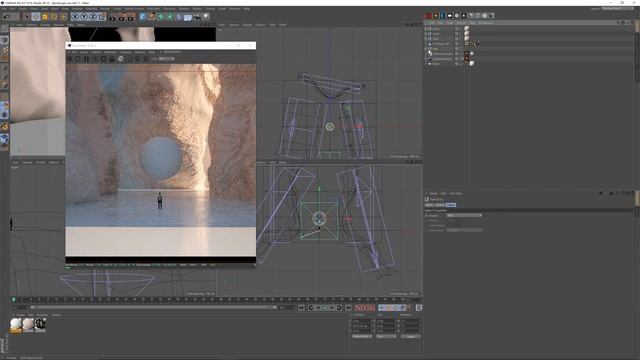
Task: Toggle the X-axis lock
Action: [x=75, y=17]
